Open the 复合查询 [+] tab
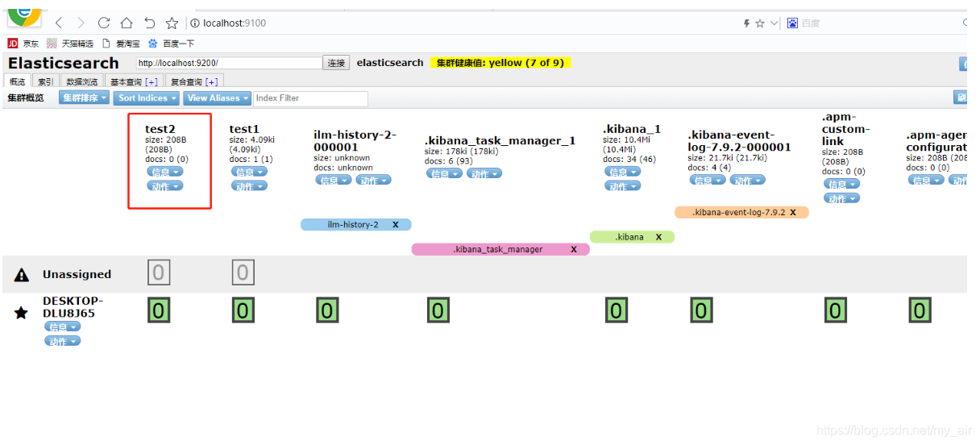Image resolution: width=980 pixels, height=445 pixels. (194, 81)
